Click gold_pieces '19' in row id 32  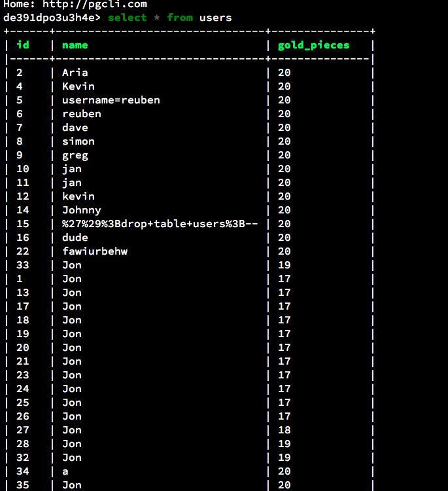pos(284,458)
